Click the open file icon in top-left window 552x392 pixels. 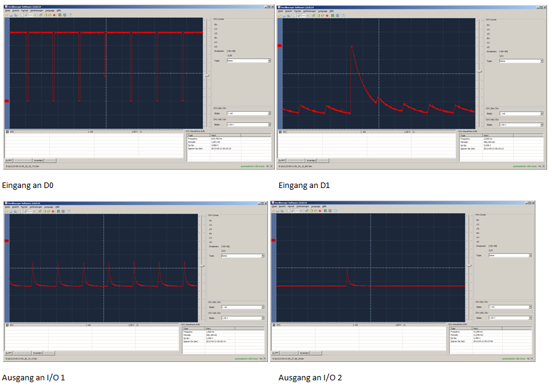point(7,15)
